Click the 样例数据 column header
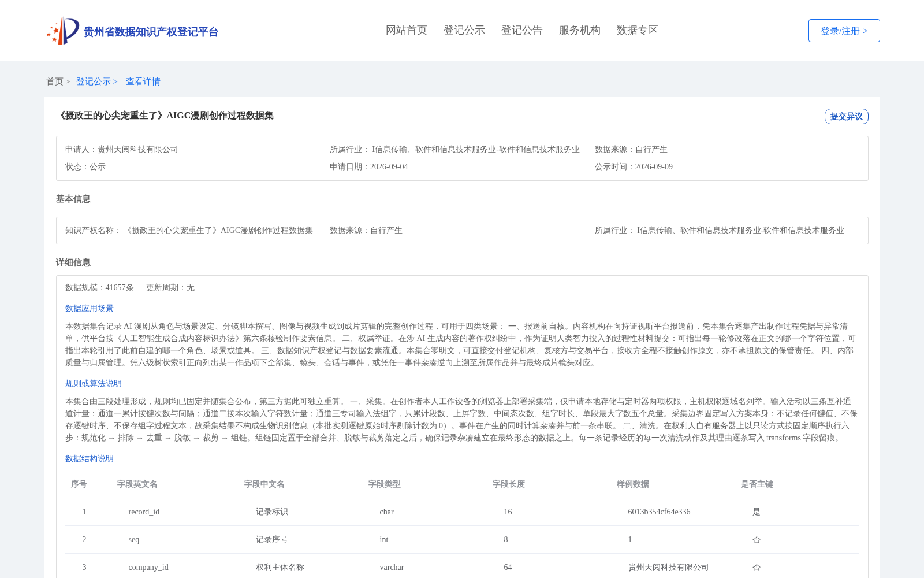Viewport: 924px width, 578px height. pos(633,484)
